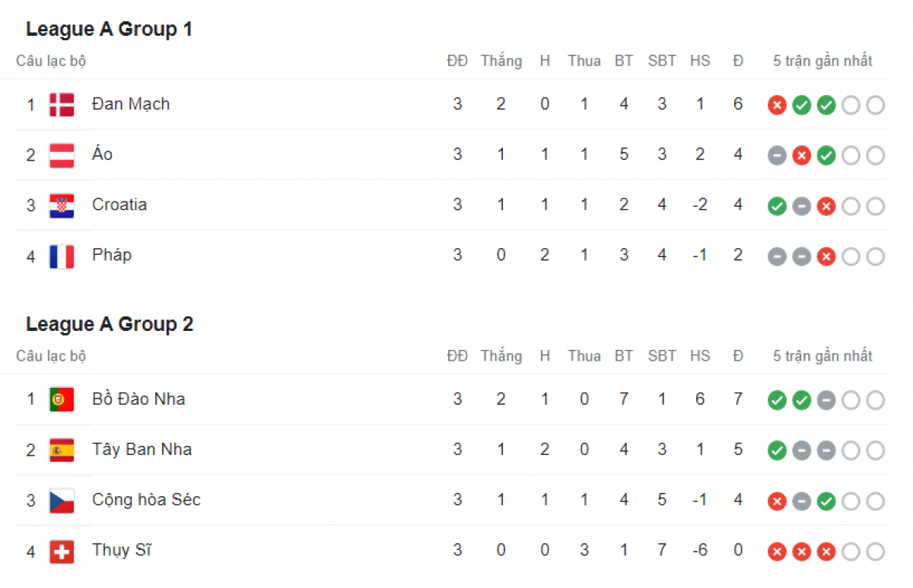Click the Czech Republic flag icon
Screen dimensions: 913x588
tap(62, 501)
